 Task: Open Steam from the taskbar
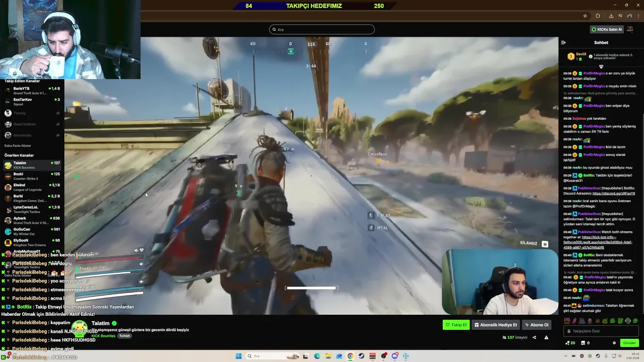click(x=361, y=356)
